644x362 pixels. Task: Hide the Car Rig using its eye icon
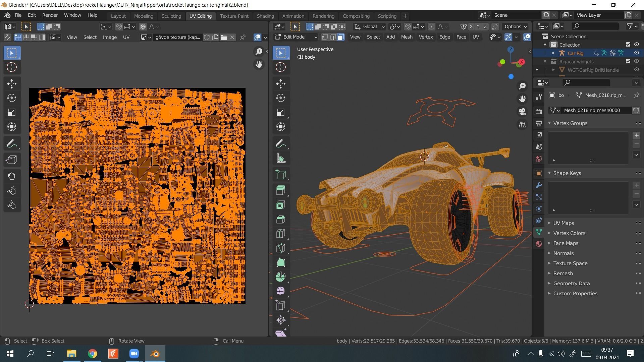click(x=637, y=53)
